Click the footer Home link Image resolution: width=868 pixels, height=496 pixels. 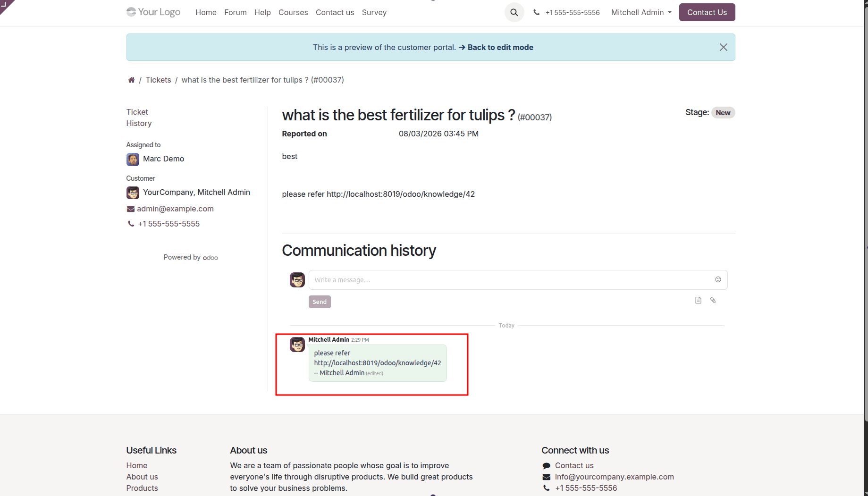pos(136,465)
